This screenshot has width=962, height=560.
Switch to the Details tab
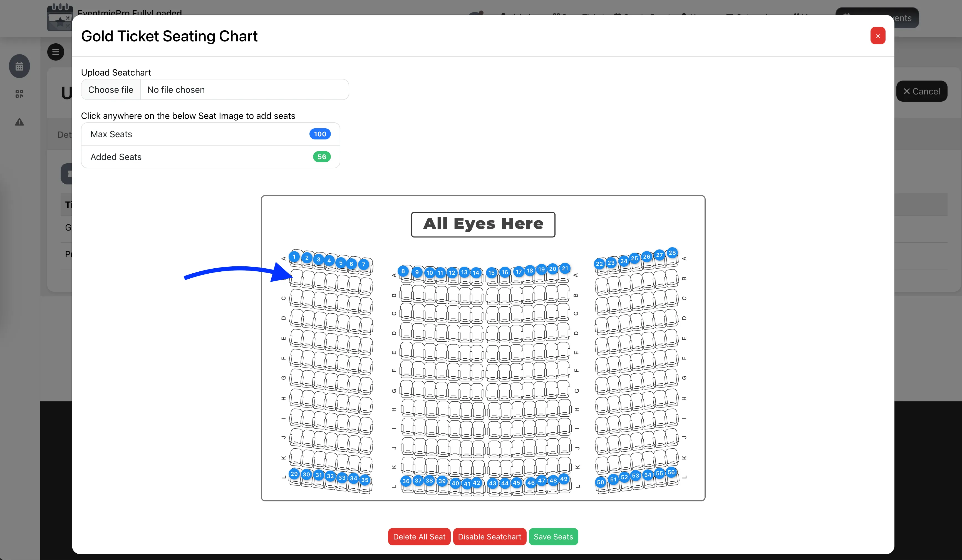[65, 135]
